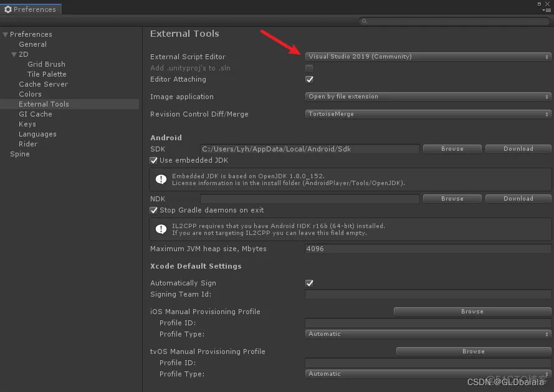Click the search magnifier icon
554x392 pixels.
(365, 21)
